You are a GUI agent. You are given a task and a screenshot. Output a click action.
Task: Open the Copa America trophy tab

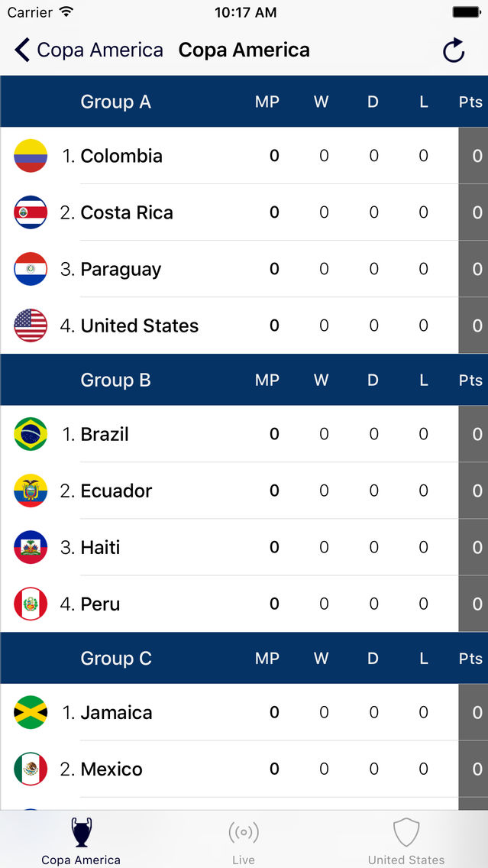click(81, 840)
